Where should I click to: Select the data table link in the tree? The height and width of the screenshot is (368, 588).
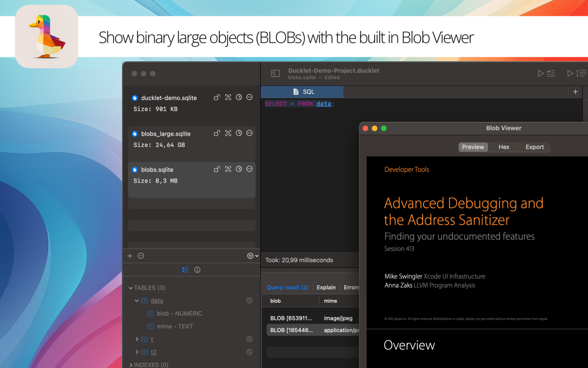tap(157, 301)
